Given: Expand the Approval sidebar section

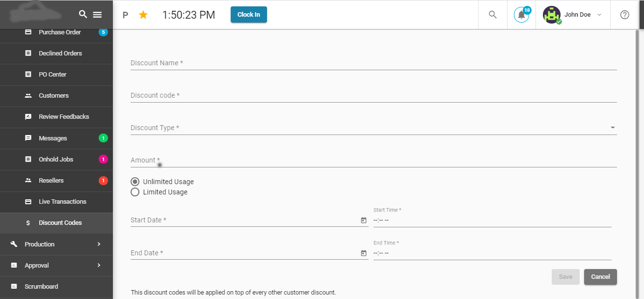Looking at the screenshot, I should coord(56,265).
